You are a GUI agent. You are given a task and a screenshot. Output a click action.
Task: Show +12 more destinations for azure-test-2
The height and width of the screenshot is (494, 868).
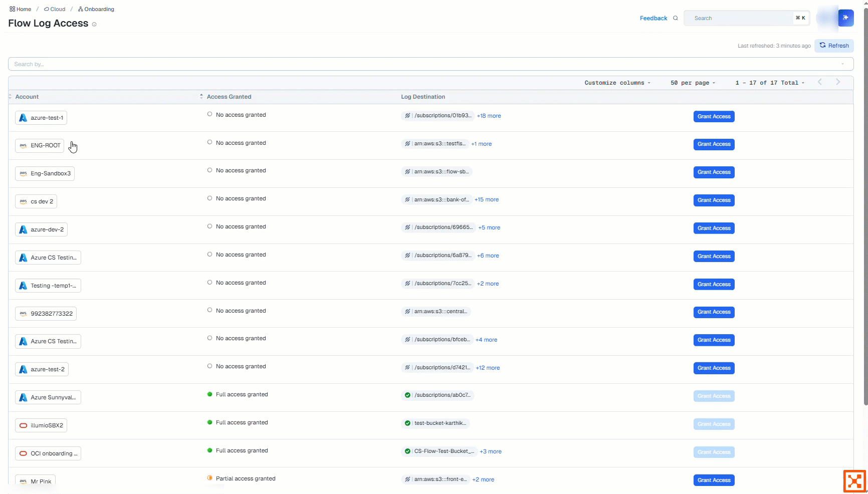click(x=488, y=368)
